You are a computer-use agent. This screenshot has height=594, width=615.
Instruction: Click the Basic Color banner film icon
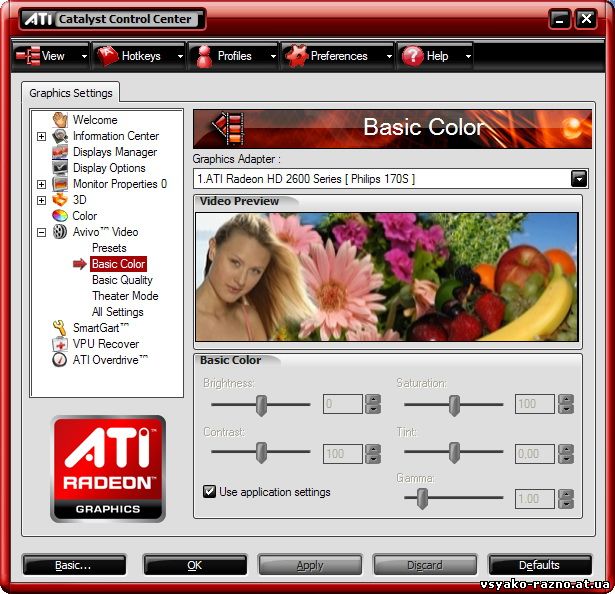[228, 128]
